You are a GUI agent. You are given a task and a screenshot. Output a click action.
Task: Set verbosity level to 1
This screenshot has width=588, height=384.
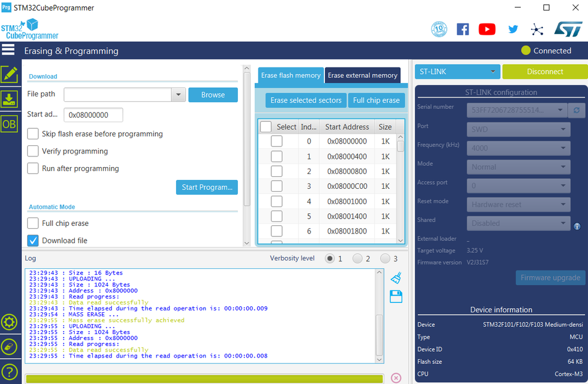pos(330,259)
